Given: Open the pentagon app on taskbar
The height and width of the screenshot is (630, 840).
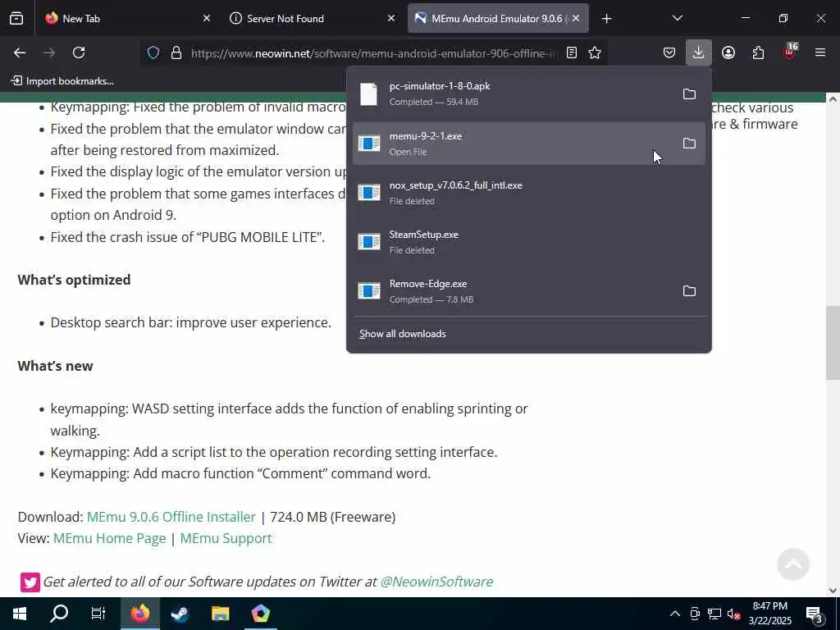Looking at the screenshot, I should [x=260, y=614].
